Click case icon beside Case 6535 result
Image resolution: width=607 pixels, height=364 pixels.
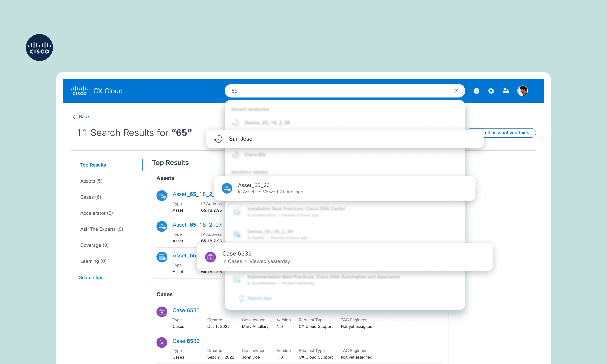pos(162,312)
